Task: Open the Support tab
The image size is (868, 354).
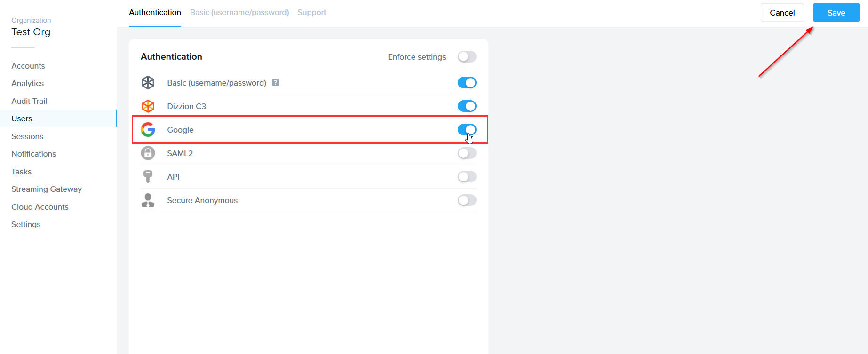Action: pos(311,12)
